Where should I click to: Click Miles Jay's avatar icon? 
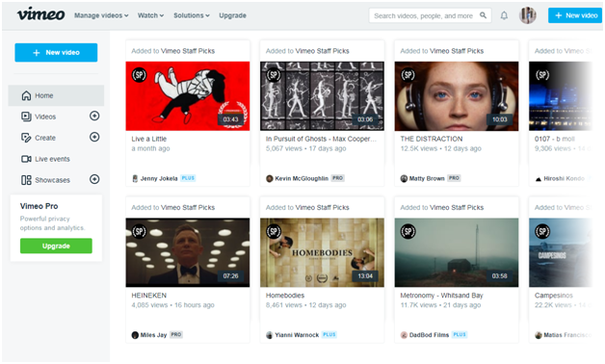pyautogui.click(x=135, y=335)
